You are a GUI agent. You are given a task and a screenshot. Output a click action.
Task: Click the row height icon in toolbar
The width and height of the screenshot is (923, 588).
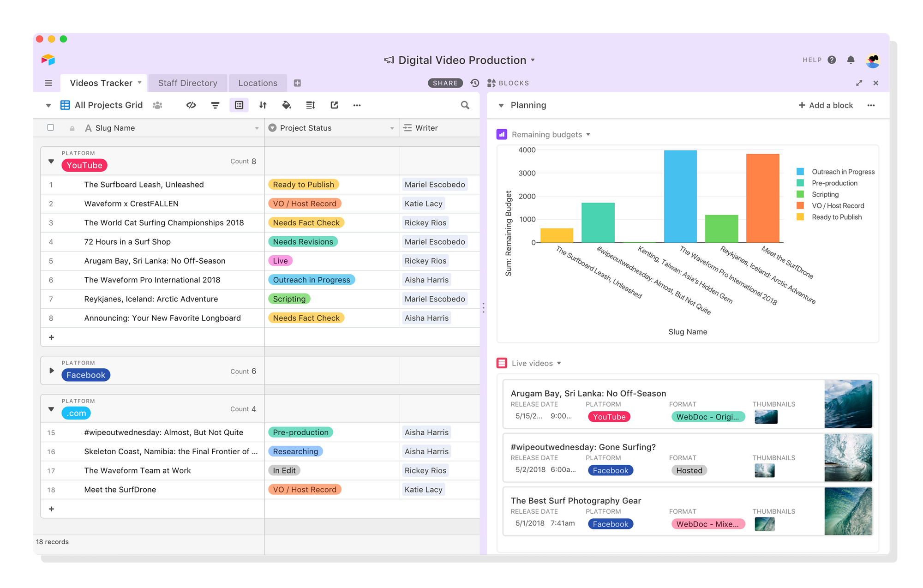[310, 105]
